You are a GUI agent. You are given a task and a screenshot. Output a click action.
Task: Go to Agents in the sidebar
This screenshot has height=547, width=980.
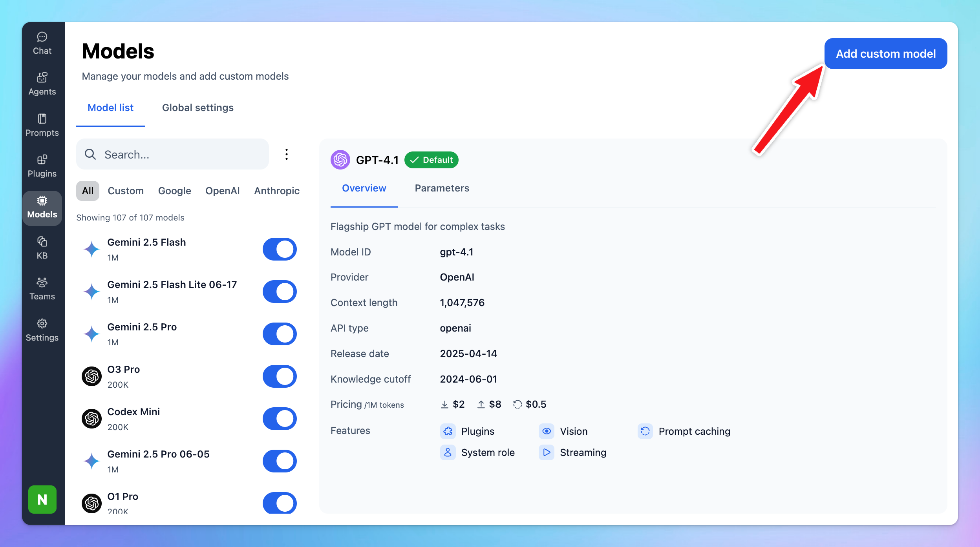tap(42, 84)
